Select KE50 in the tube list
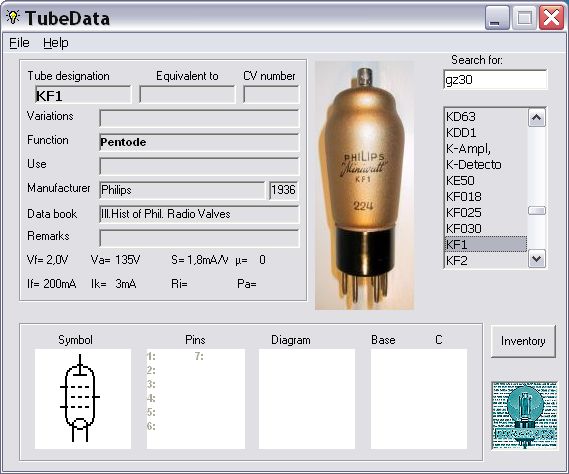The width and height of the screenshot is (569, 474). click(486, 180)
